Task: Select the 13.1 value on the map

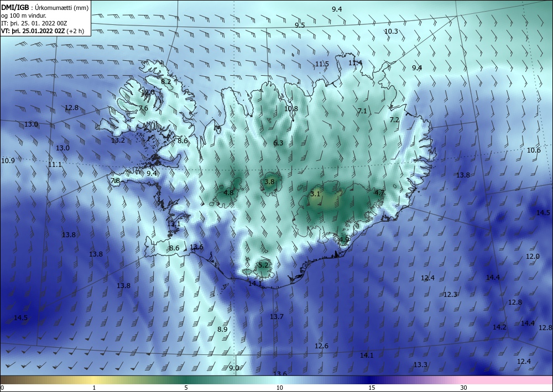Action: tap(174, 224)
